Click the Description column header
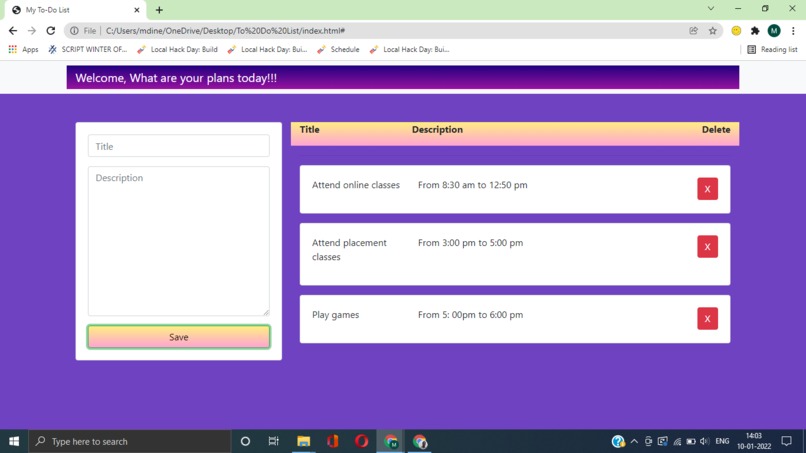 click(x=437, y=130)
